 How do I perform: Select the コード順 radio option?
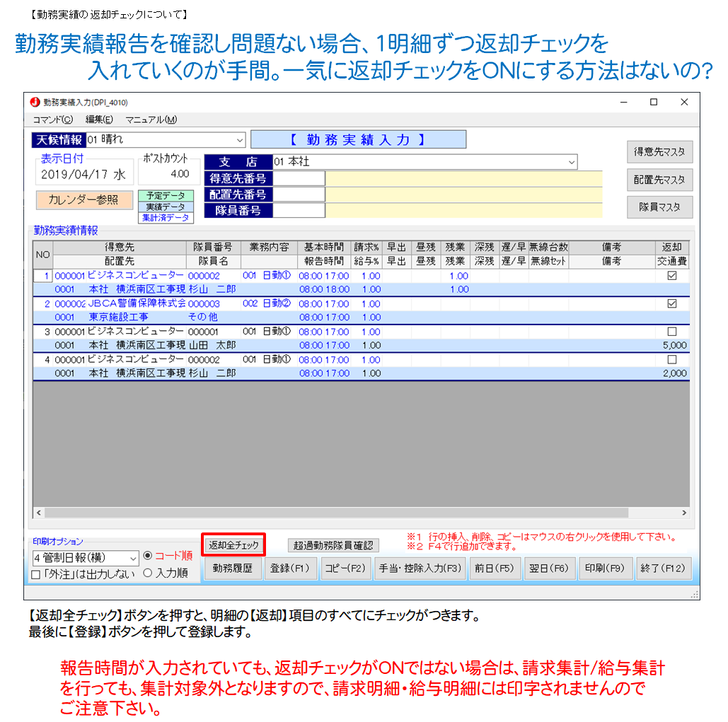(148, 556)
